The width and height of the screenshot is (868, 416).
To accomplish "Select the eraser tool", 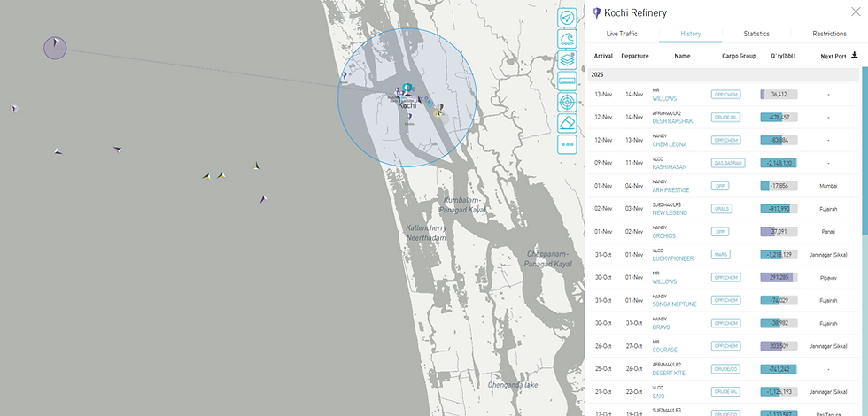I will pos(567,123).
